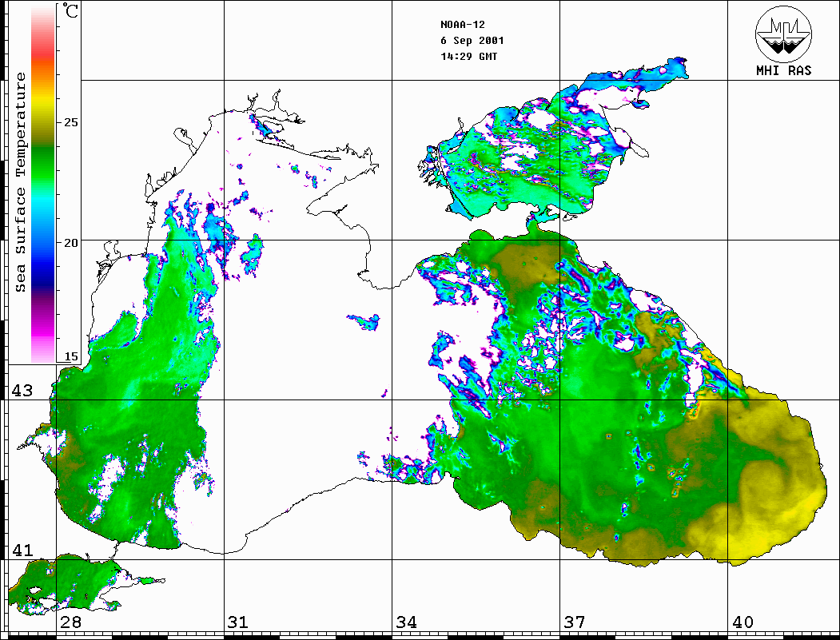Click the 15 mark on temperature scale
The height and width of the screenshot is (640, 840).
click(70, 356)
